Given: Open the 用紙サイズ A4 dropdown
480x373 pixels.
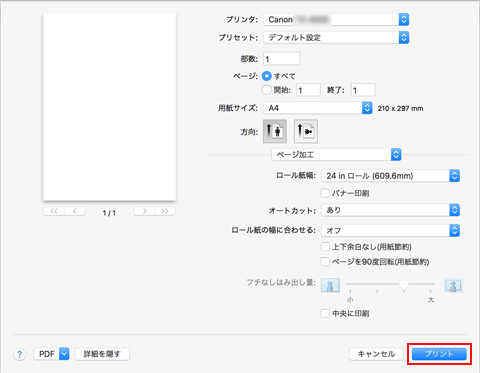Looking at the screenshot, I should tap(318, 108).
